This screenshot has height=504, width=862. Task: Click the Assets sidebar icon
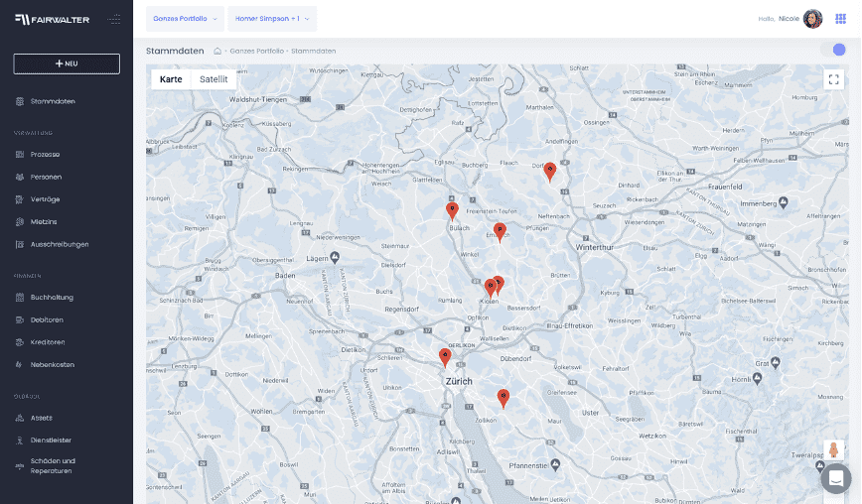[x=20, y=419]
